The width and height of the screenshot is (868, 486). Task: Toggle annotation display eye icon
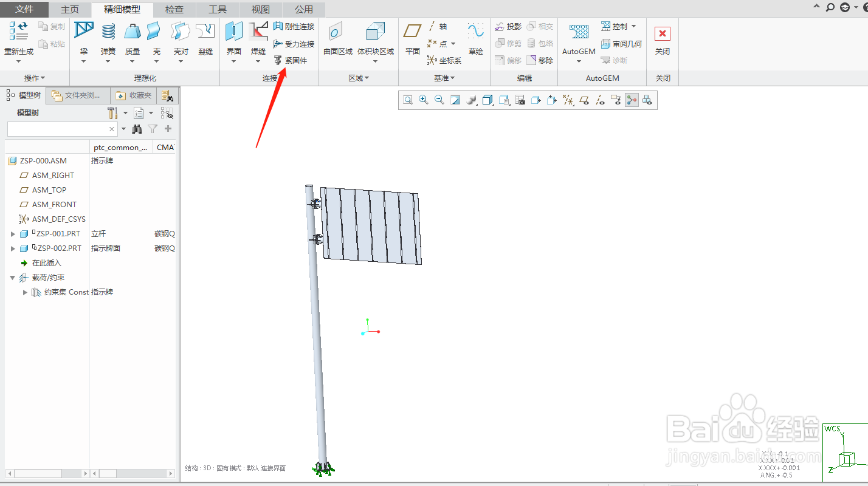click(616, 100)
